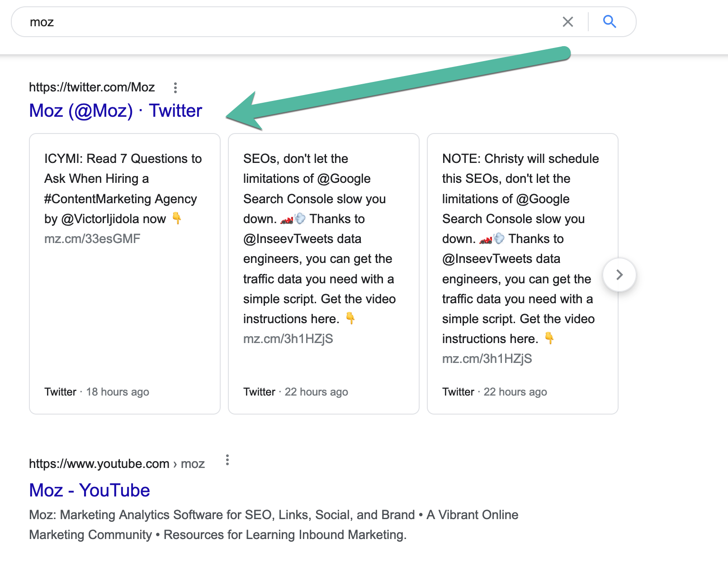Click the https://twitter.com/Moz URL text
Screen dimensions: 728x563
pyautogui.click(x=92, y=87)
